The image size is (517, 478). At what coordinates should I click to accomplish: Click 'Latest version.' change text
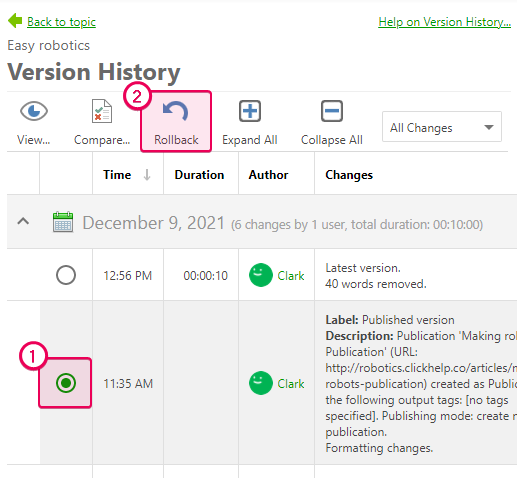click(x=363, y=268)
